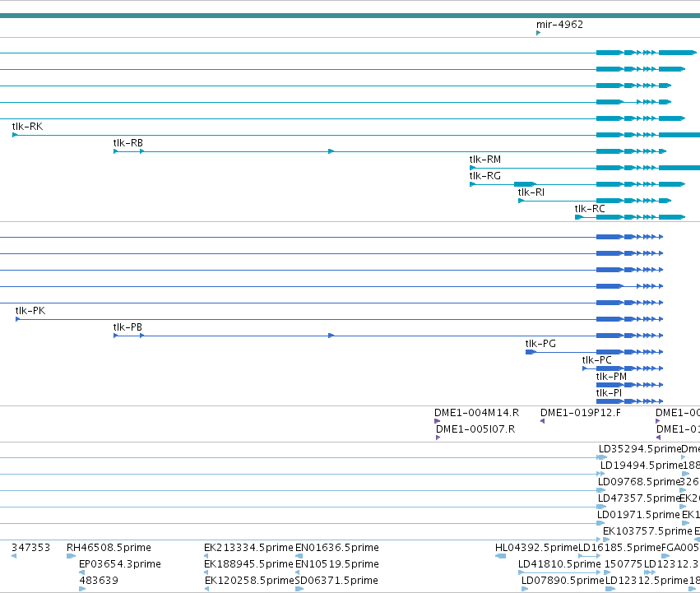Click the mir-4962 gene label
Screen dimensions: 700x593
pos(559,24)
